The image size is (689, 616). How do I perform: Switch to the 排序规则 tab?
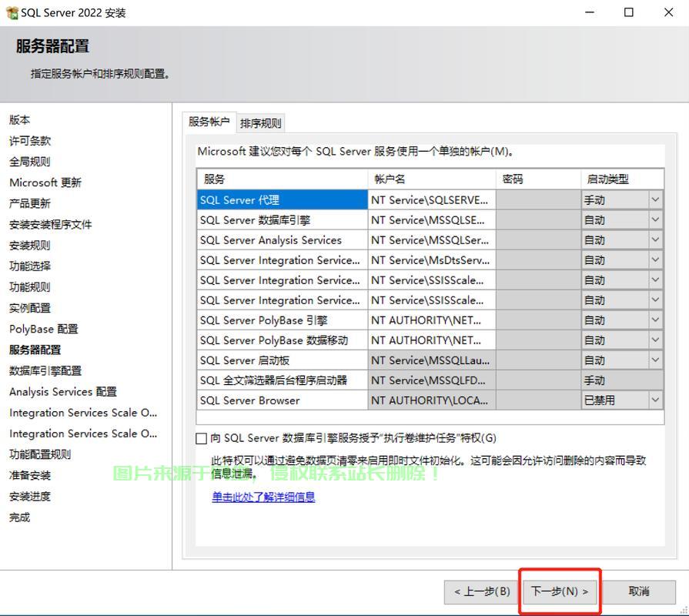(x=260, y=123)
